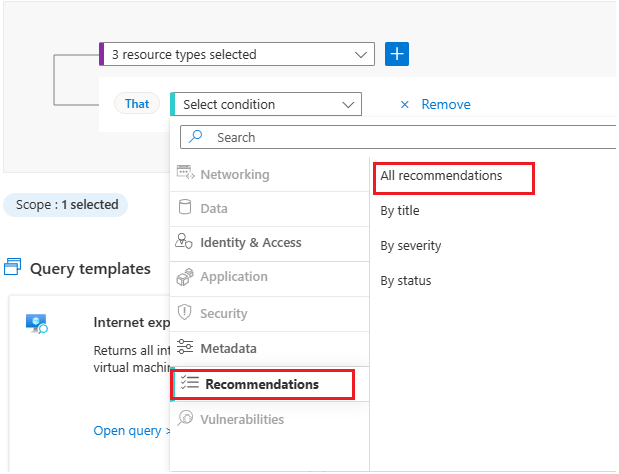Choose the By title option

point(400,211)
